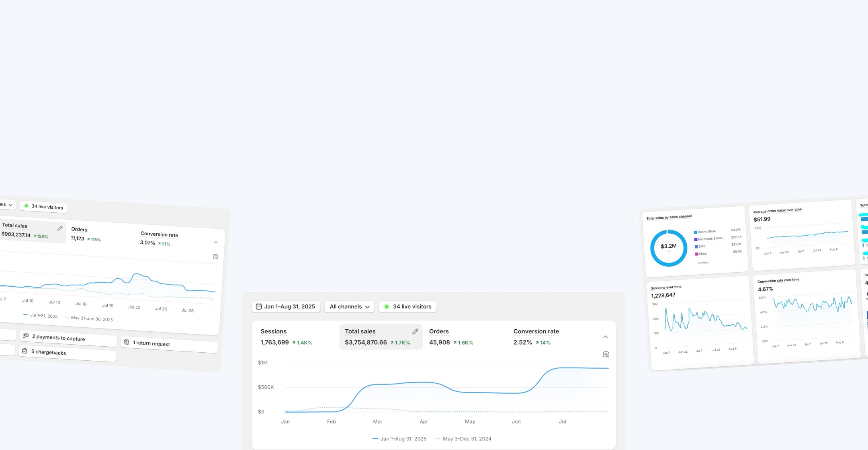Open the All channels dropdown

point(349,306)
